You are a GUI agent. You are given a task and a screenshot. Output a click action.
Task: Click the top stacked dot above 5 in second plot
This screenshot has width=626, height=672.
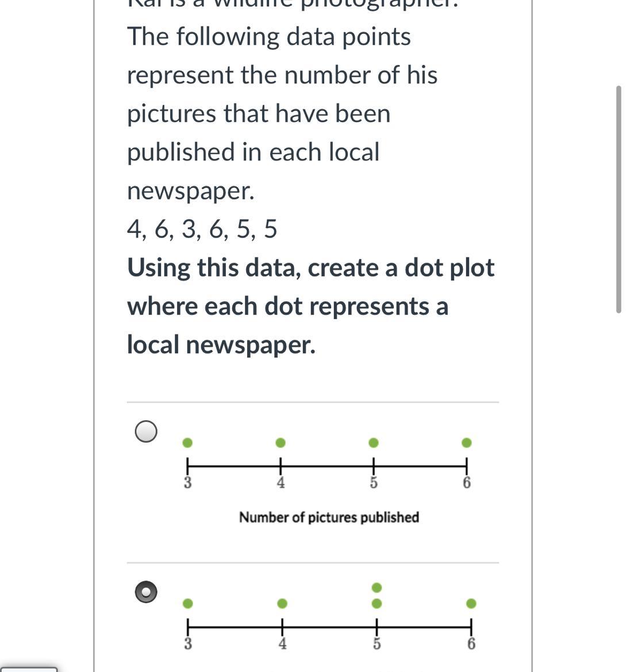coord(377,587)
